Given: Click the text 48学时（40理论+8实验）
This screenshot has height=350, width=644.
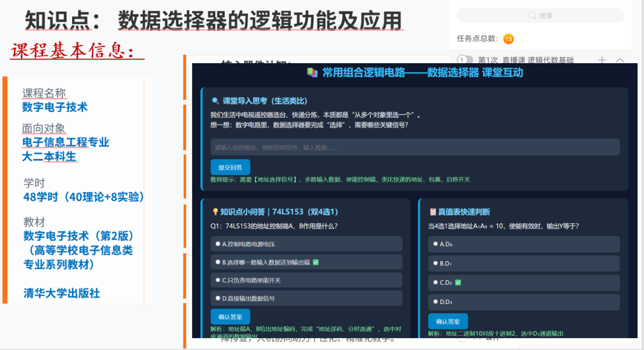Looking at the screenshot, I should pyautogui.click(x=83, y=197).
